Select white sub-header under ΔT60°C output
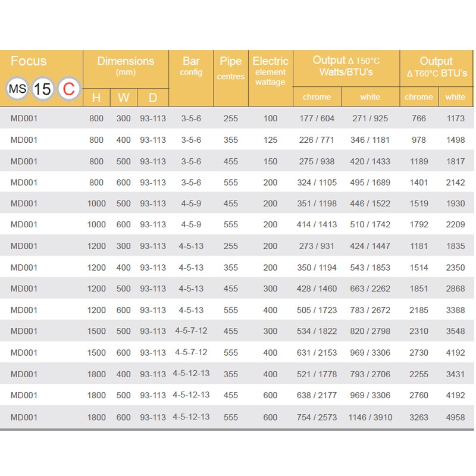This screenshot has height=476, width=476. click(x=455, y=97)
